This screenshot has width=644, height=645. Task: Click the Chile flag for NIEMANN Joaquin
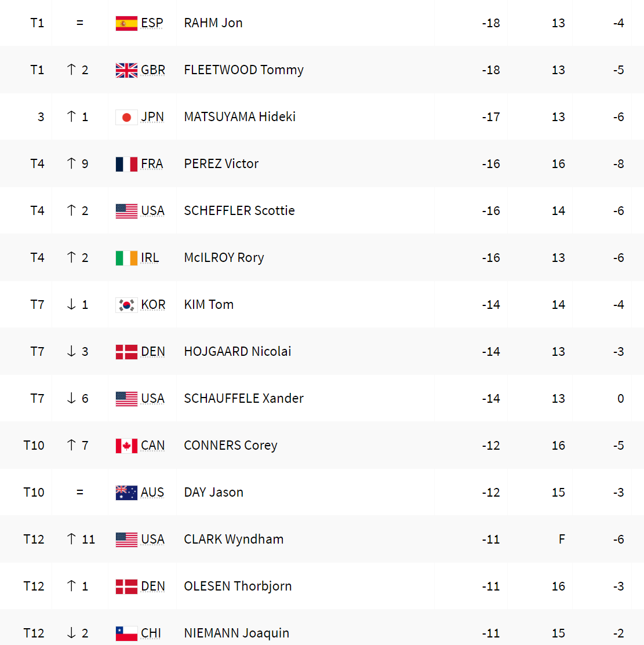tap(126, 633)
